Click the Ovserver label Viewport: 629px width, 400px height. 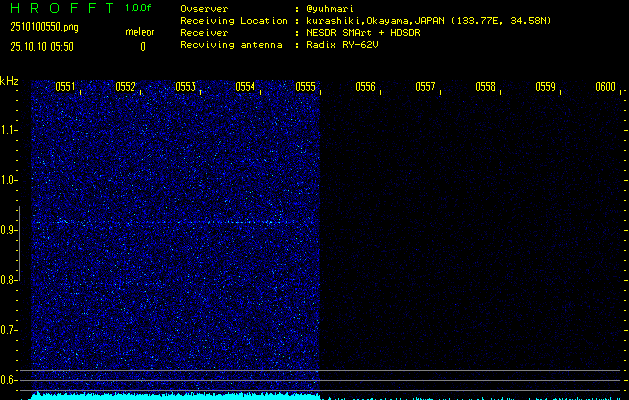(x=204, y=9)
